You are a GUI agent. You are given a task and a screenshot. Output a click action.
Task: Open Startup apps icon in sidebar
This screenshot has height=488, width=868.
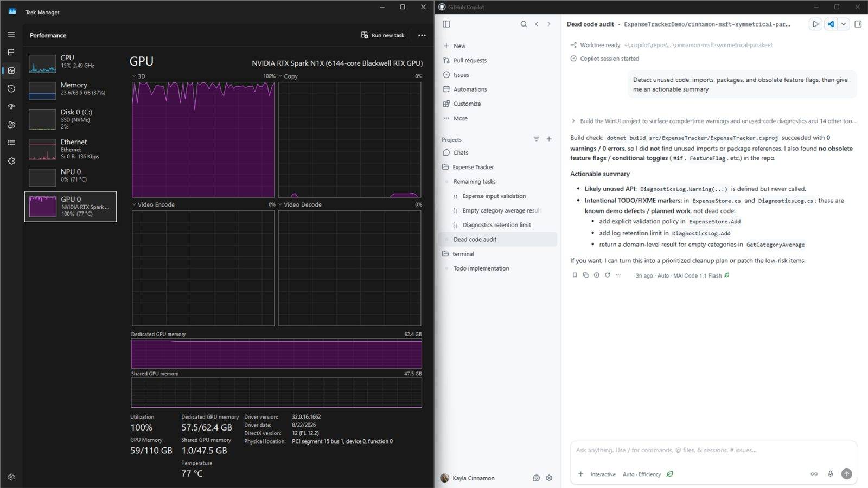pos(11,106)
